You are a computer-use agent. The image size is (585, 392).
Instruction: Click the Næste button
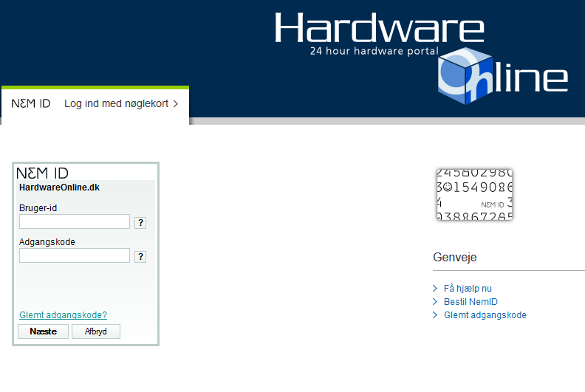point(44,331)
